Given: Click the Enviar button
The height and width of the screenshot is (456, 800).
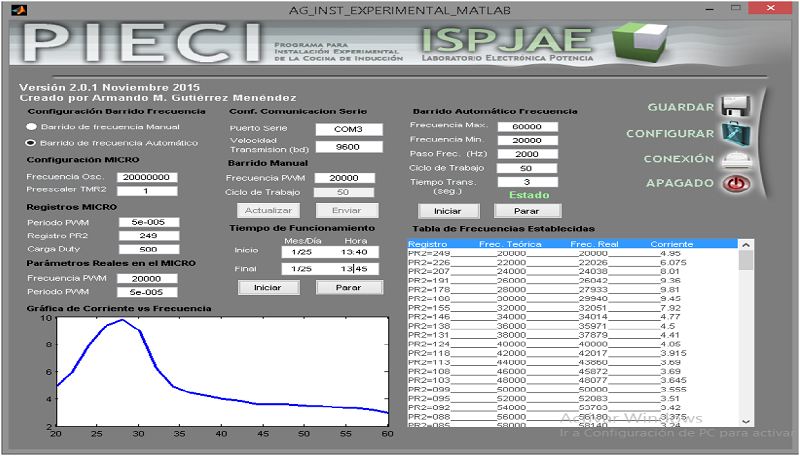Looking at the screenshot, I should pyautogui.click(x=347, y=211).
